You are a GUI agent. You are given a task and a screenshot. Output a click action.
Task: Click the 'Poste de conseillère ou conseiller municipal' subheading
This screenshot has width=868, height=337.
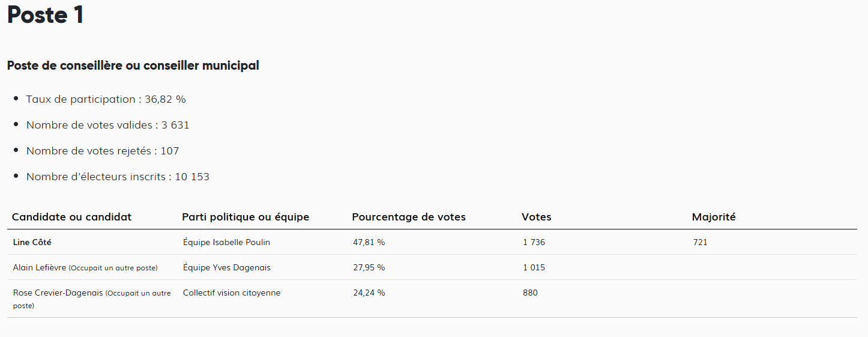coord(133,65)
